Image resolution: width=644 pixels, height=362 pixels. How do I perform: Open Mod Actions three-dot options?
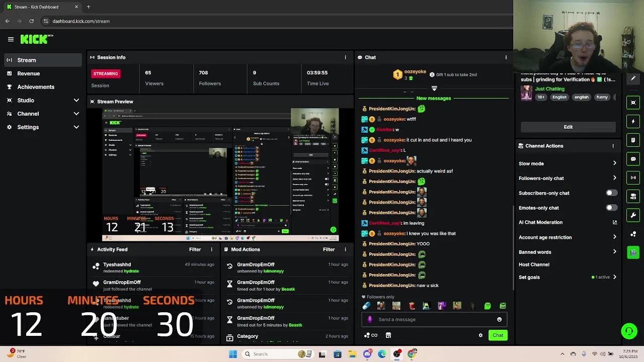345,249
